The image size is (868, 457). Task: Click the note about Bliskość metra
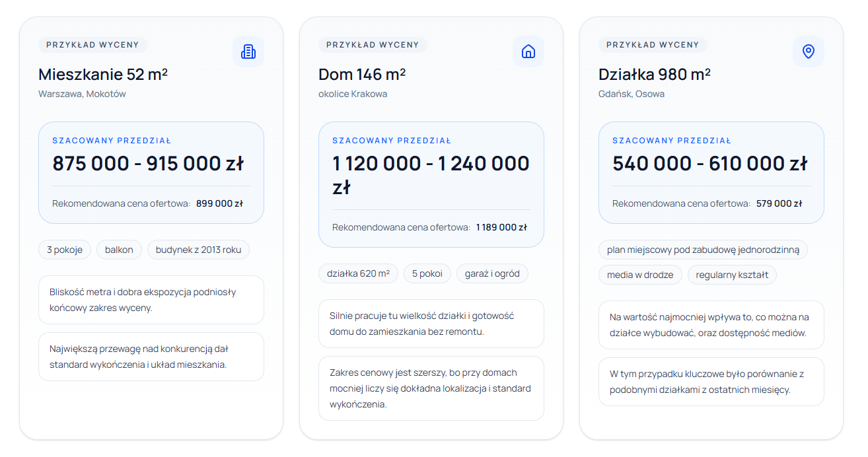coord(151,300)
